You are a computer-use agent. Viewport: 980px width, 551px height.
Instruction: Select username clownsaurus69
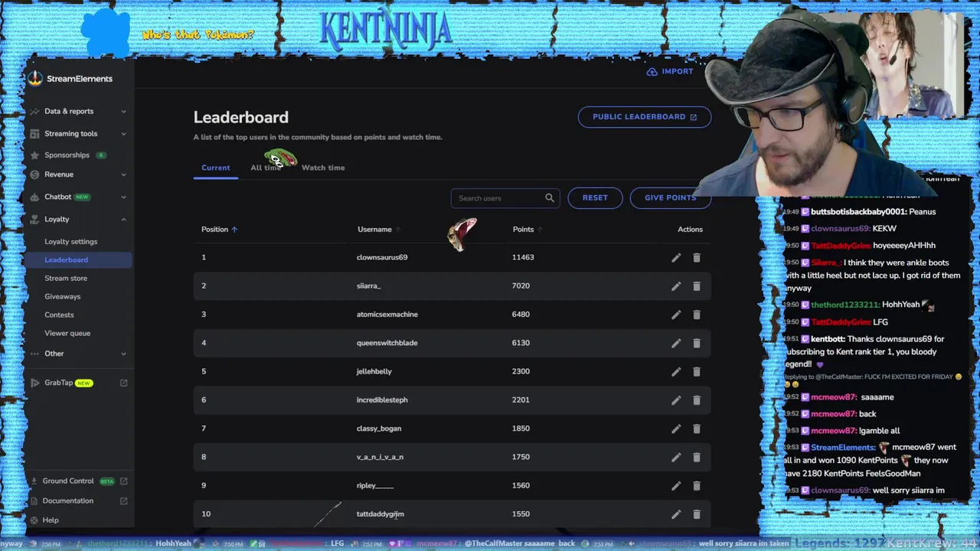point(382,258)
